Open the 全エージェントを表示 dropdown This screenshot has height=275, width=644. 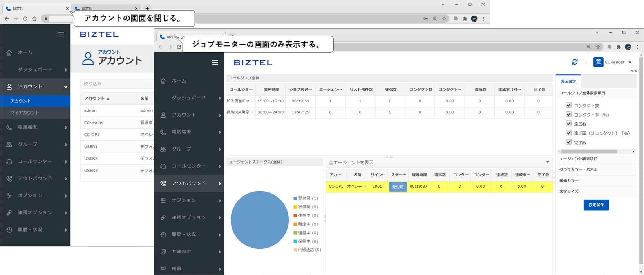tap(548, 162)
